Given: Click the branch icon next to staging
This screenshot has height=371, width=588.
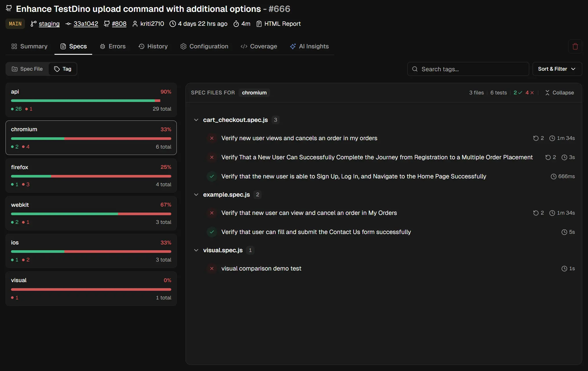Looking at the screenshot, I should pos(33,24).
